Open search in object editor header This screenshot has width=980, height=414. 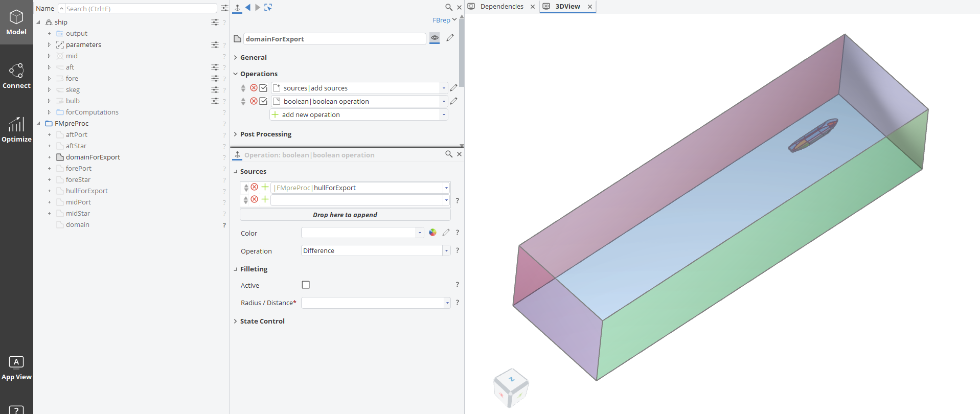448,7
